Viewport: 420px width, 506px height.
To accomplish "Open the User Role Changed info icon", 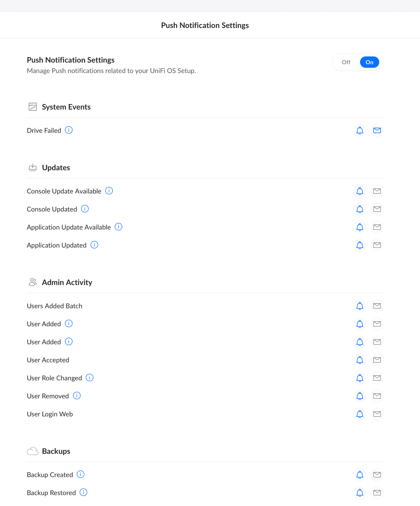I will (x=90, y=377).
